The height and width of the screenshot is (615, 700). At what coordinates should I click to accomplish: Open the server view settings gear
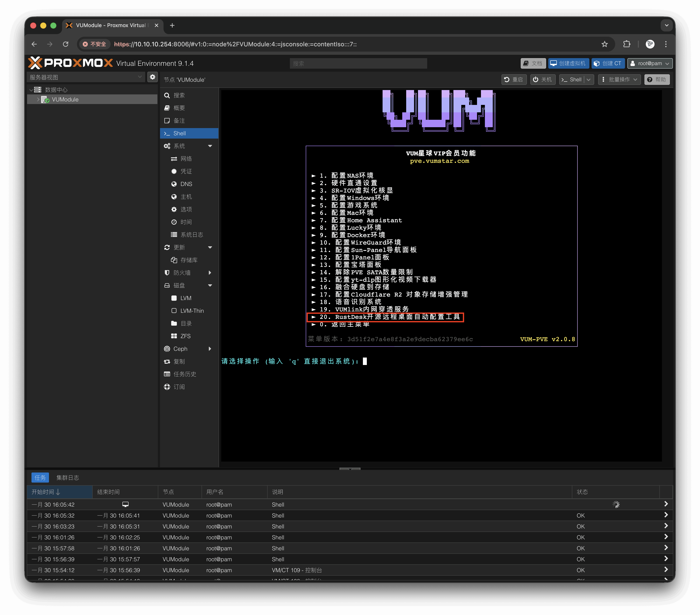click(x=152, y=77)
